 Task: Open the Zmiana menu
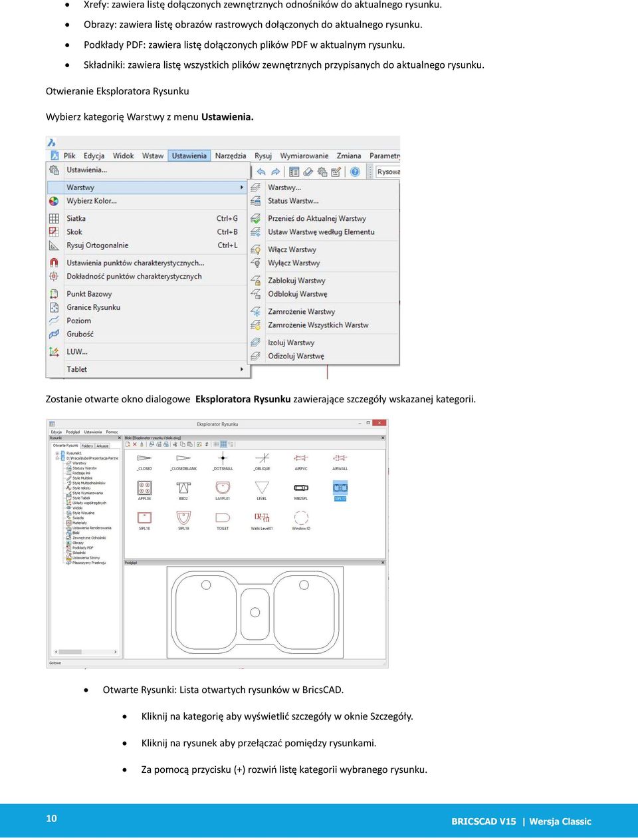click(349, 156)
